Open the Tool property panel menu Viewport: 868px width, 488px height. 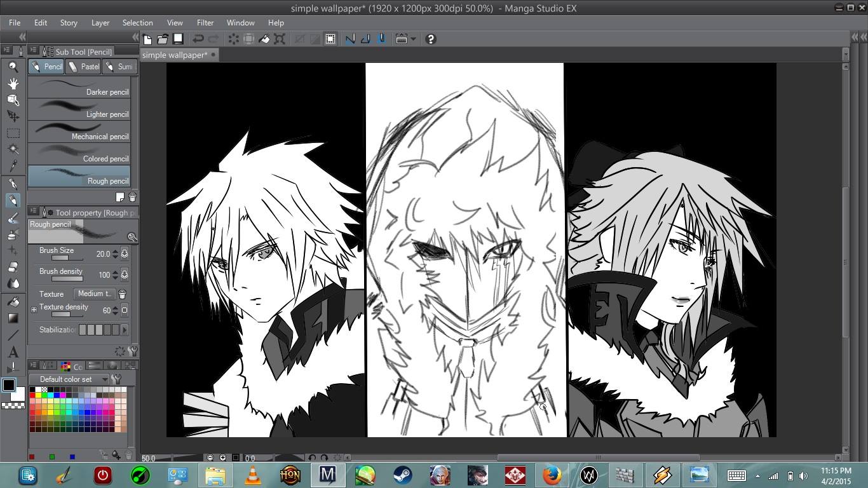point(33,212)
